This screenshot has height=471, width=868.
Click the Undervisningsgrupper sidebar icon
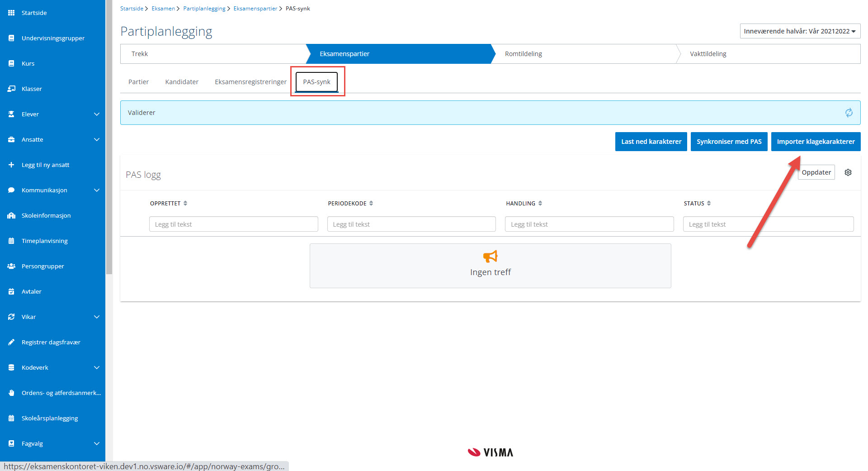[11, 38]
